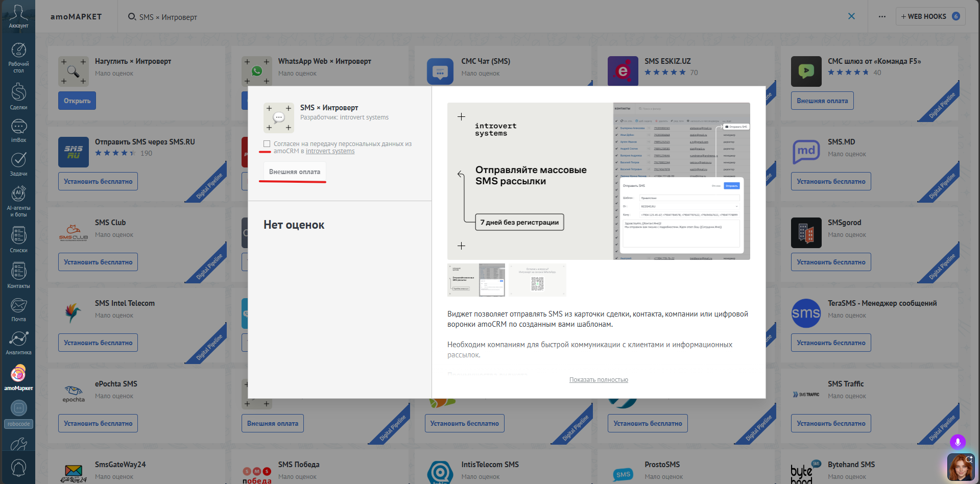Open the assistant avatar chat
This screenshot has height=484, width=980.
click(x=961, y=467)
